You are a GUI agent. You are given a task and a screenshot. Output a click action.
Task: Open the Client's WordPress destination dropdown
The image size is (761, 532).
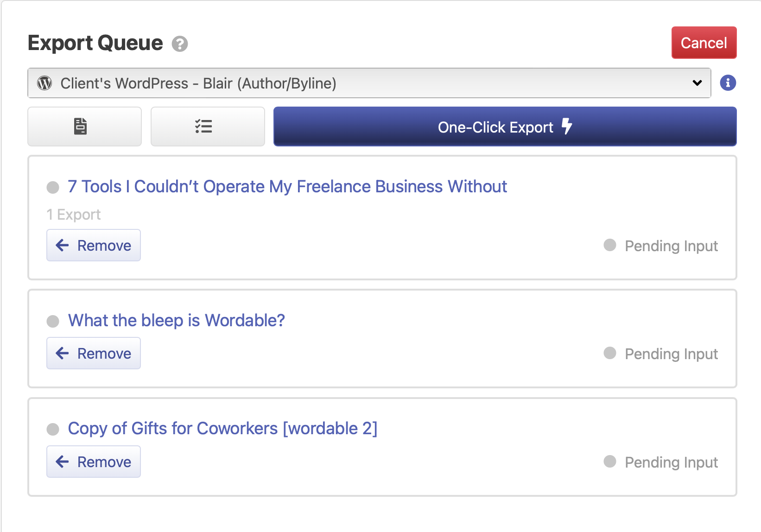click(x=369, y=83)
